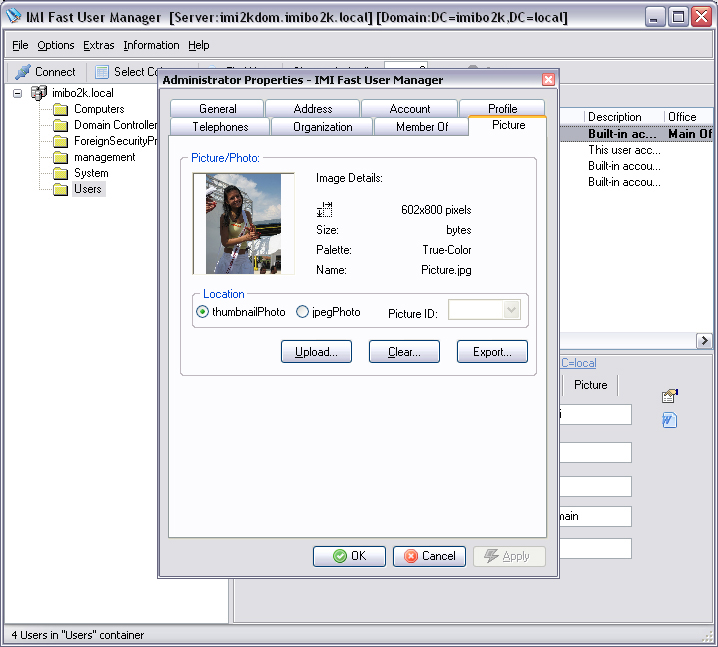
Task: Switch to the Member Of tab
Action: (x=422, y=127)
